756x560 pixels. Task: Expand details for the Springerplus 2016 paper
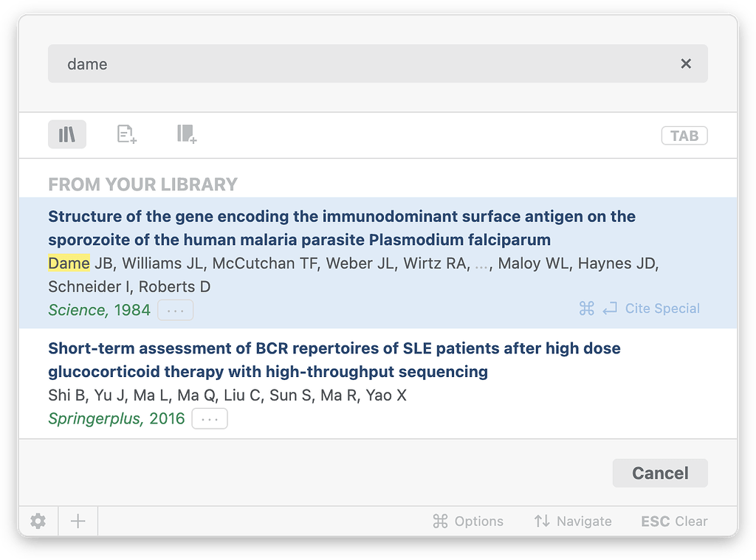coord(209,418)
